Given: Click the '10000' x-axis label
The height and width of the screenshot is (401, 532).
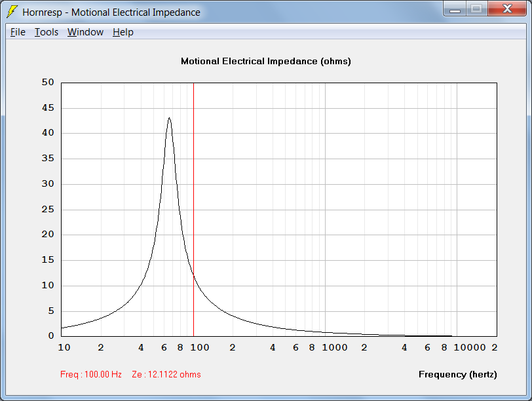Looking at the screenshot, I should pyautogui.click(x=470, y=347).
